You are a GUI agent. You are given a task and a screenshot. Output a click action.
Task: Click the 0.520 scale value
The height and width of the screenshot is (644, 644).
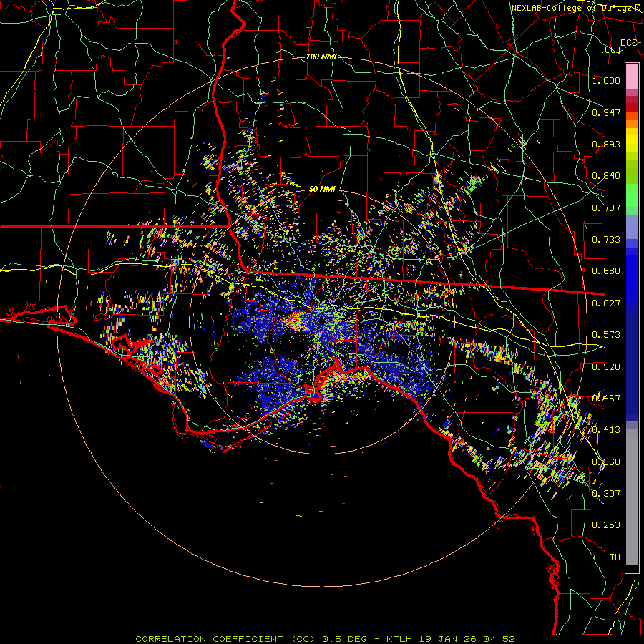606,367
